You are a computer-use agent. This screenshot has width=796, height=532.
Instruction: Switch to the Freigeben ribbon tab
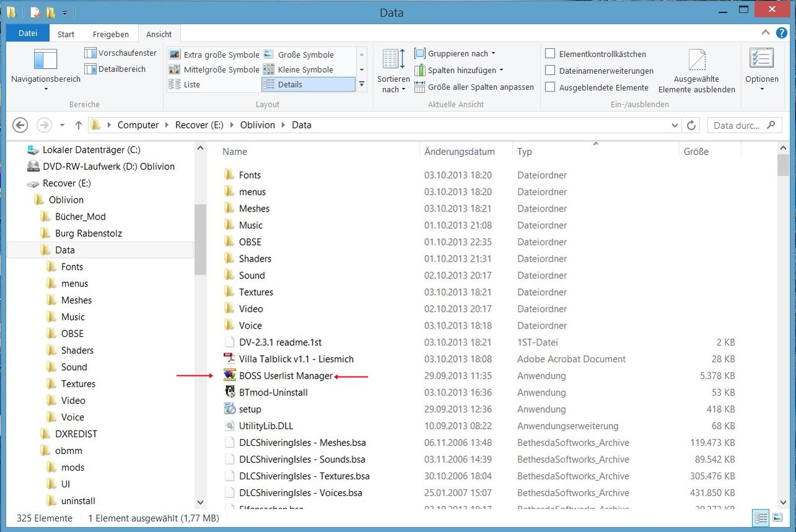click(x=110, y=34)
